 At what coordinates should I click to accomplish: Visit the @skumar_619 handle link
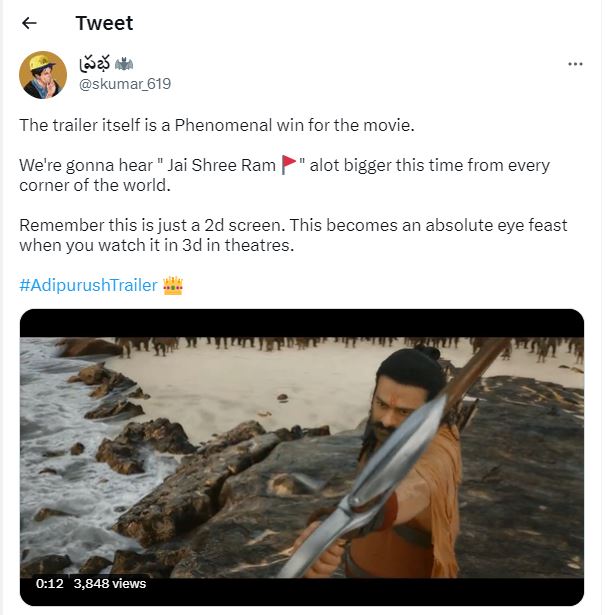[124, 84]
